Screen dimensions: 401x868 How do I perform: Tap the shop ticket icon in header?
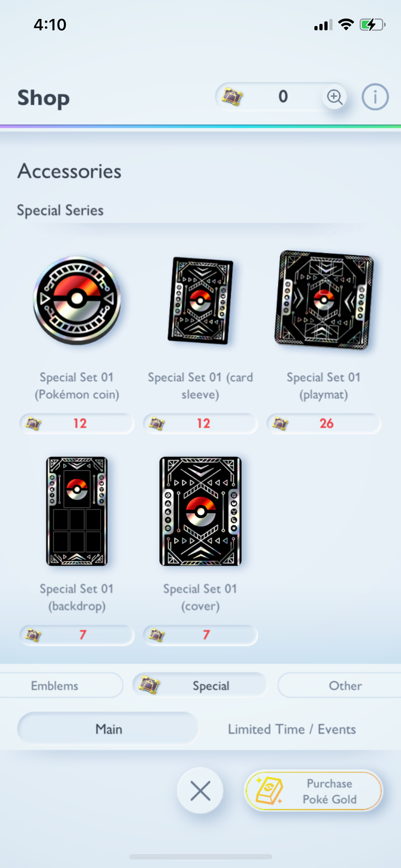(x=232, y=97)
